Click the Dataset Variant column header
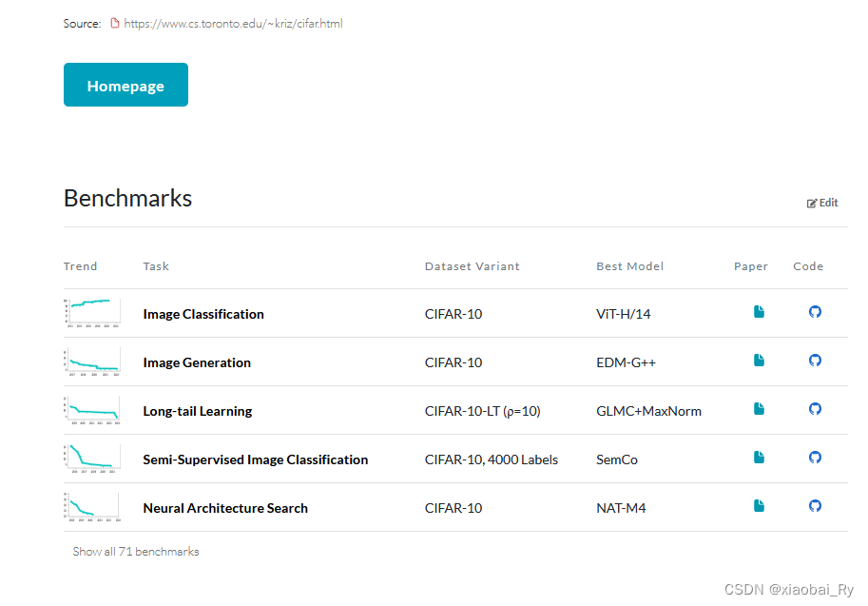868x606 pixels. click(473, 266)
